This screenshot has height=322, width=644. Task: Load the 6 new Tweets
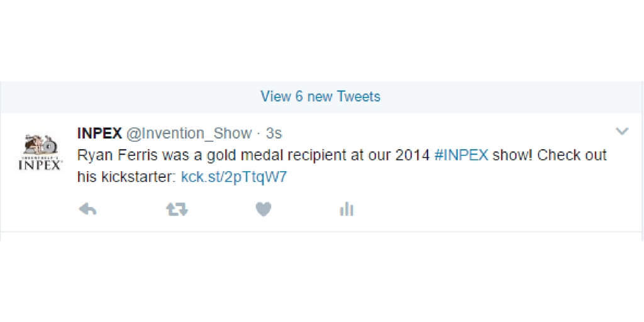(x=321, y=97)
